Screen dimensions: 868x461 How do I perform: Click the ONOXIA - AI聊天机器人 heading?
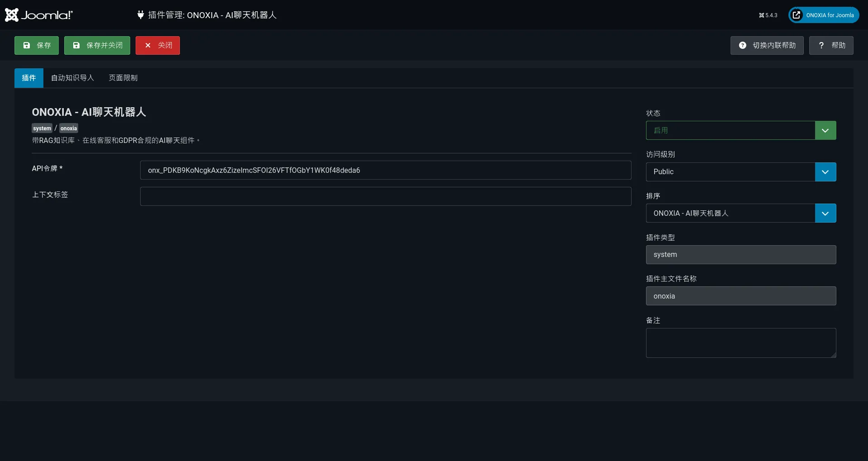89,112
